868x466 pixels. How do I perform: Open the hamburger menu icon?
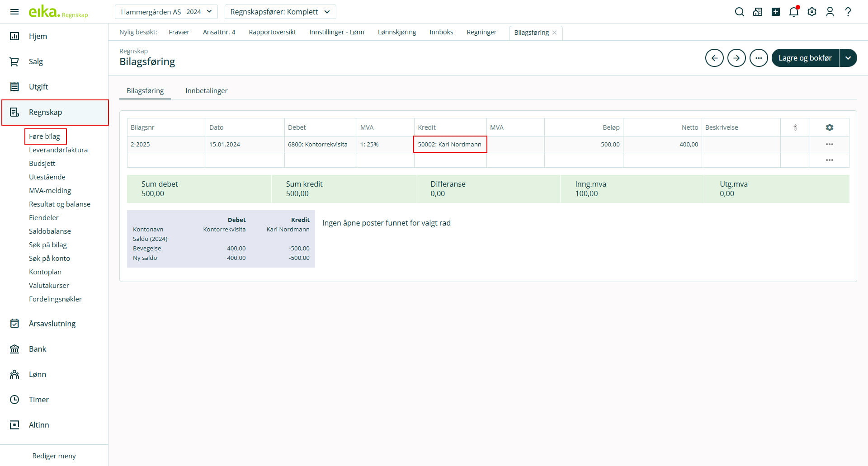tap(14, 12)
